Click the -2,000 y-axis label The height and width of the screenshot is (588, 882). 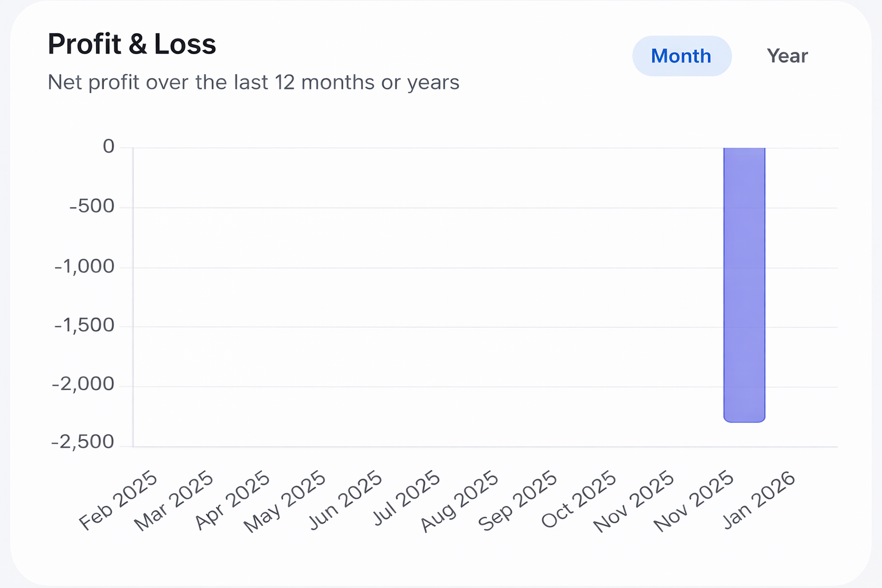coord(83,385)
